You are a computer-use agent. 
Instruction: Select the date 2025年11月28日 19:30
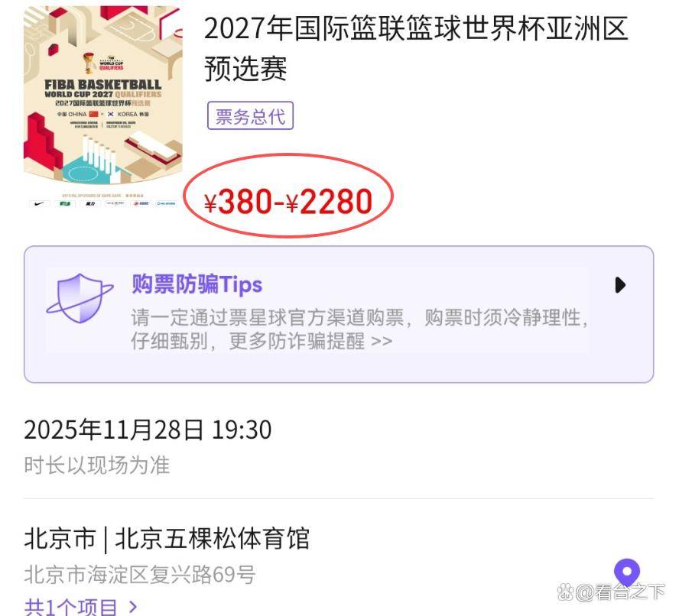coord(148,430)
